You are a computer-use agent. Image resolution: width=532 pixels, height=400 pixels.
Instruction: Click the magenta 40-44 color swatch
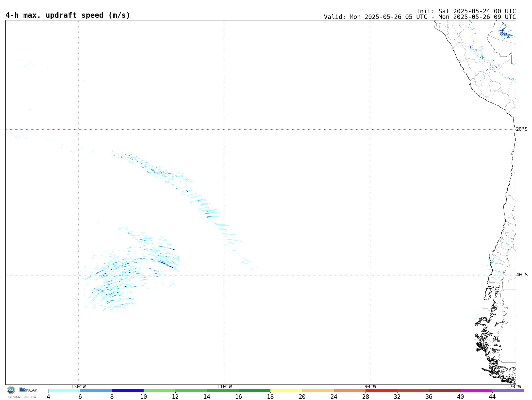476,391
